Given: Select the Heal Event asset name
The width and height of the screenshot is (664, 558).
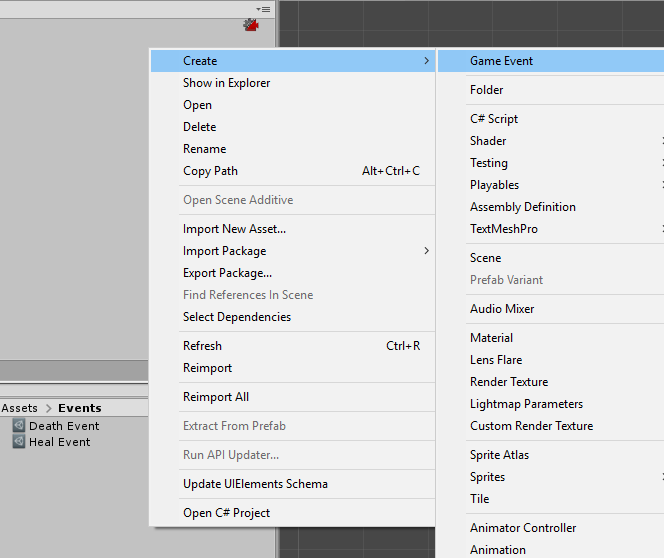Looking at the screenshot, I should point(59,442).
